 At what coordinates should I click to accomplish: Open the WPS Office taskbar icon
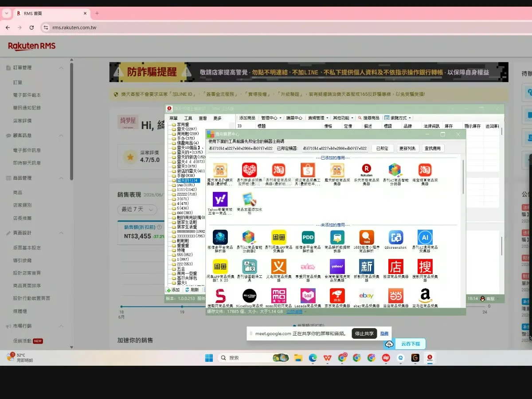327,358
